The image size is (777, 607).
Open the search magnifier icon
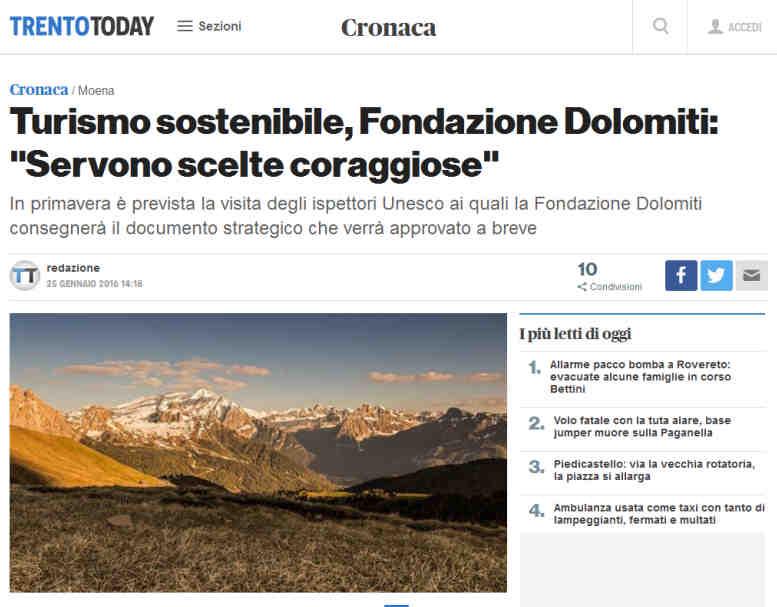pos(661,26)
